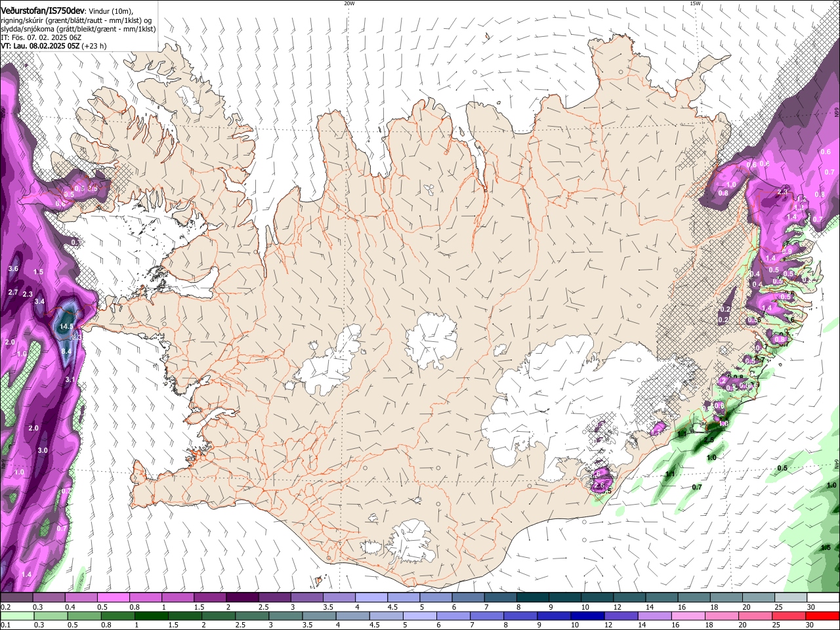Click the Veðurstofan/IS750dev title text
The image size is (840, 630).
43,10
